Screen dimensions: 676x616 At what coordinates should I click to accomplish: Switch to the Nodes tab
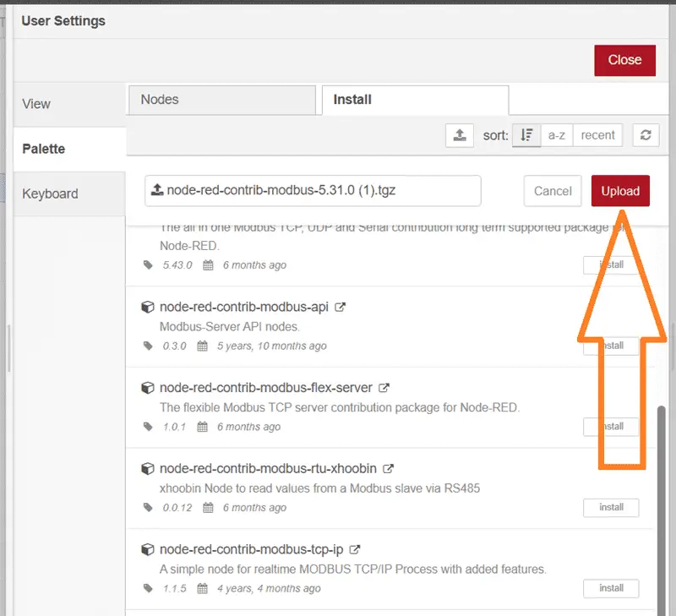click(222, 100)
